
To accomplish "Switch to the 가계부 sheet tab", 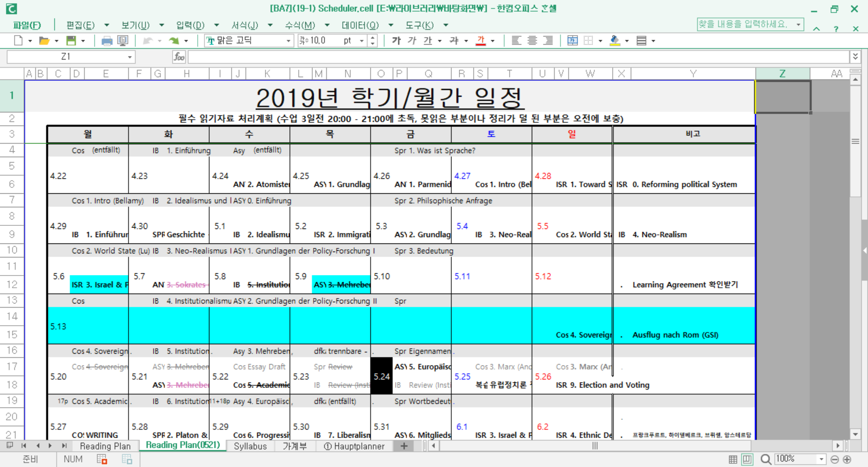I will coord(295,446).
